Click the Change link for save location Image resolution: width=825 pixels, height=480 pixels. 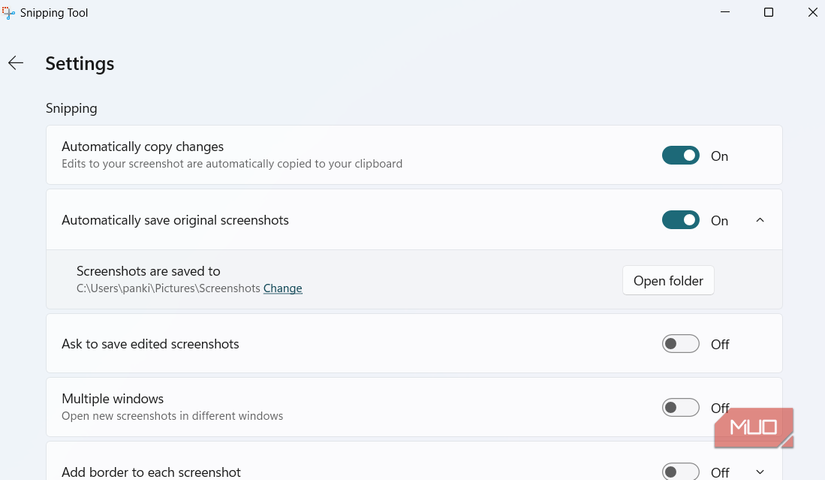click(x=283, y=289)
